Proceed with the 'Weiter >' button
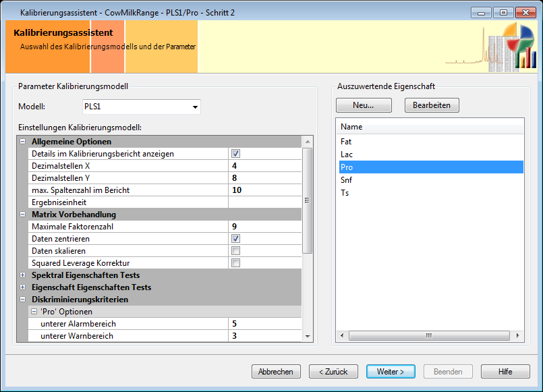 391,372
